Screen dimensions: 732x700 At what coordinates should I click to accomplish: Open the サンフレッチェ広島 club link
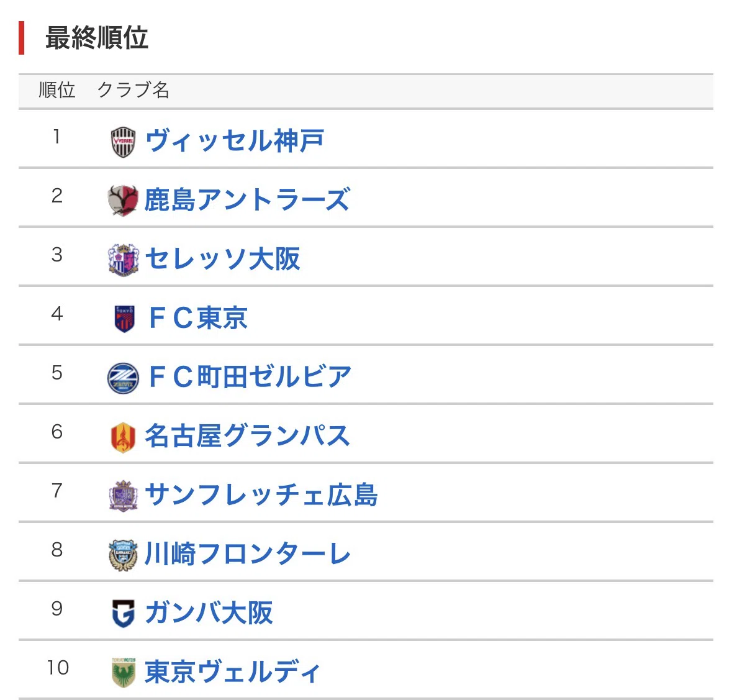261,495
